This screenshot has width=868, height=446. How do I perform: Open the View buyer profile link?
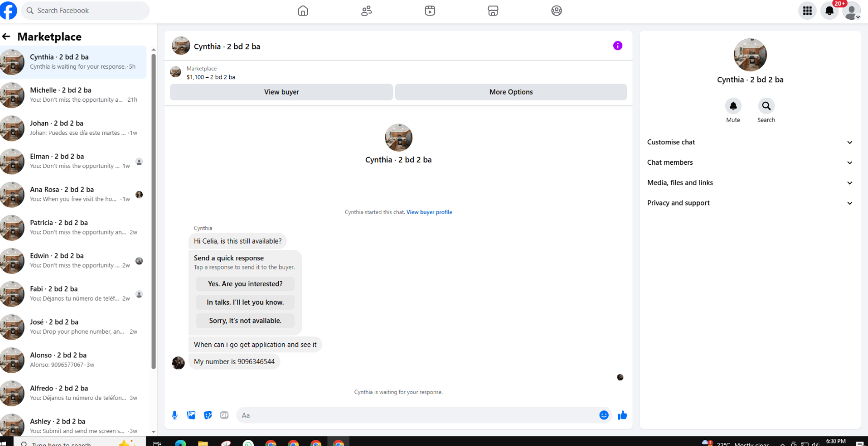(429, 212)
